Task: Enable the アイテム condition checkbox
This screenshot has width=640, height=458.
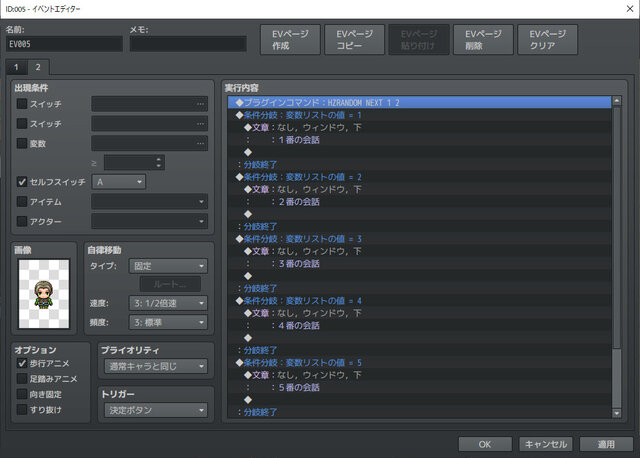Action: click(22, 201)
